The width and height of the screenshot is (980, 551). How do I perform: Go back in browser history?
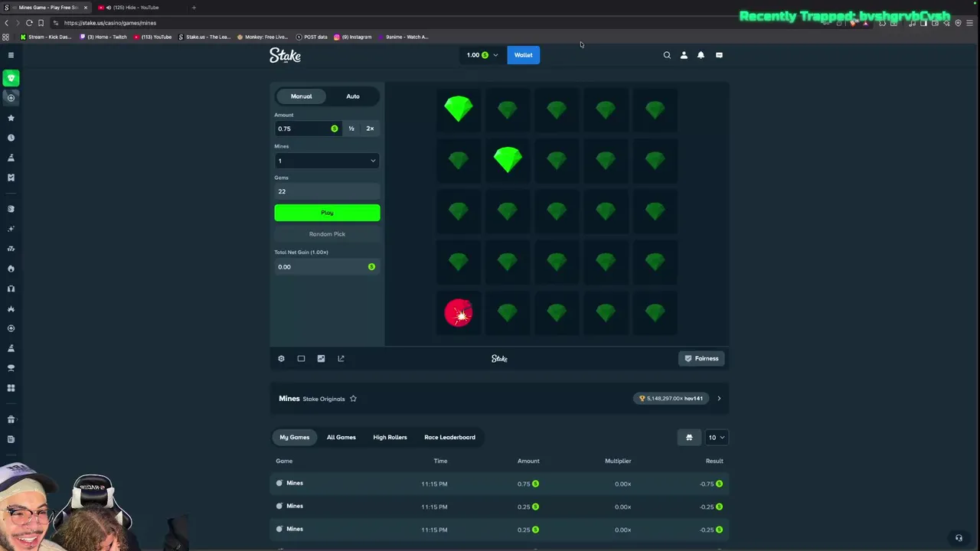6,23
